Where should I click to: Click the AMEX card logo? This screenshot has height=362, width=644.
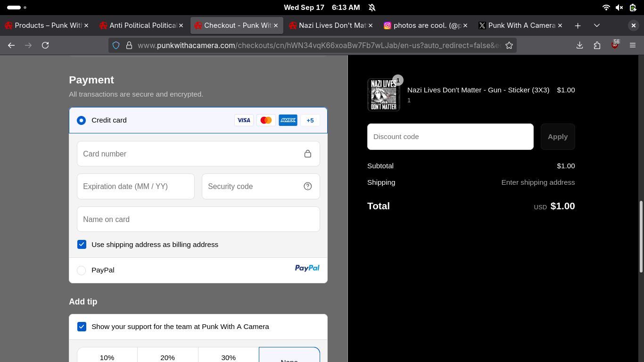(x=288, y=120)
